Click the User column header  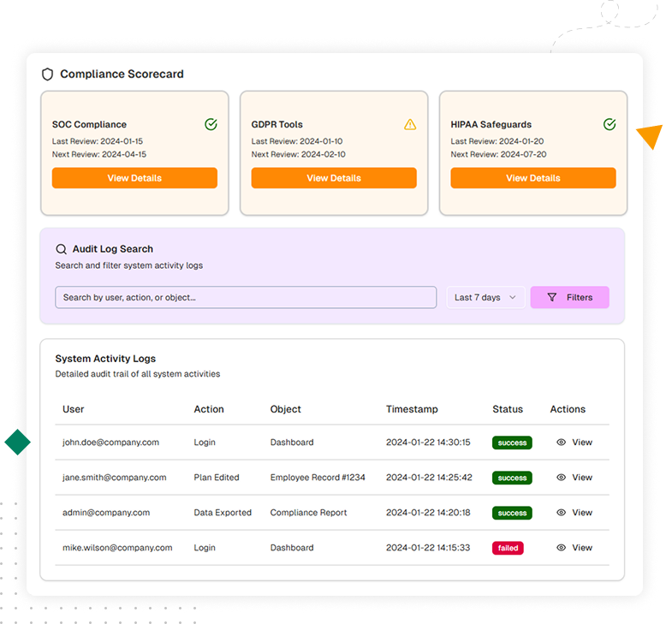click(74, 409)
